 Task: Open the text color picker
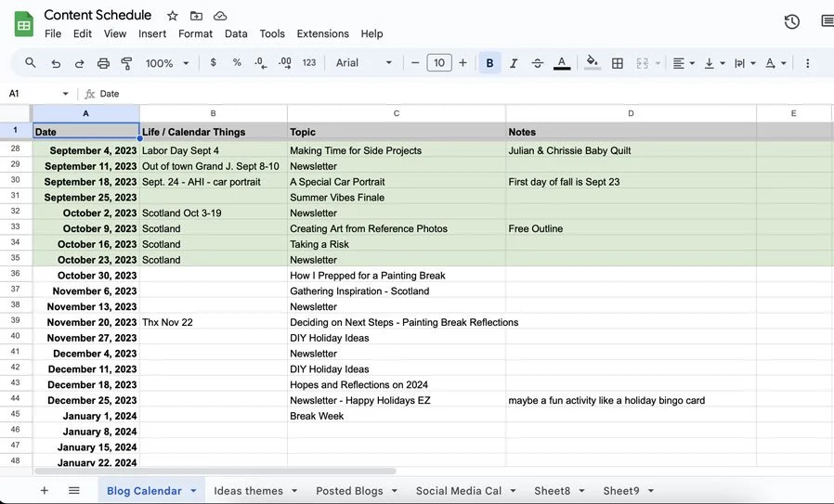(x=562, y=63)
